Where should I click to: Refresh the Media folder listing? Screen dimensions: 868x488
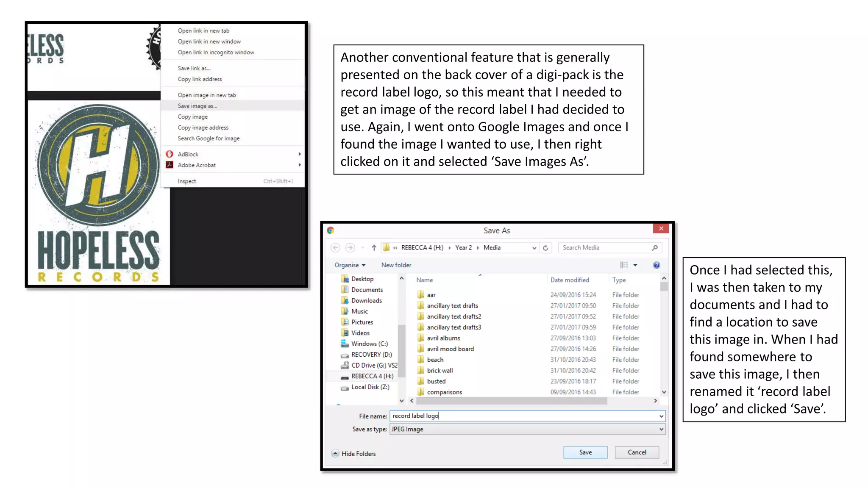click(545, 248)
